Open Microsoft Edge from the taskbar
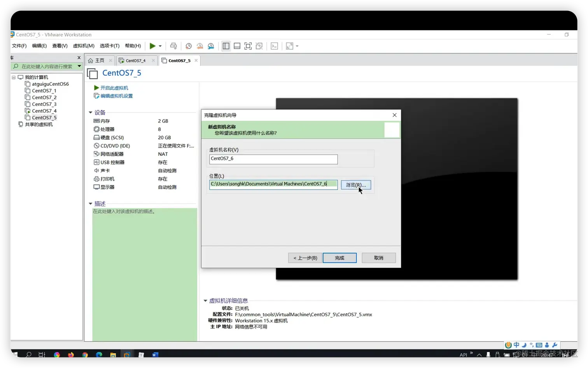 99,355
